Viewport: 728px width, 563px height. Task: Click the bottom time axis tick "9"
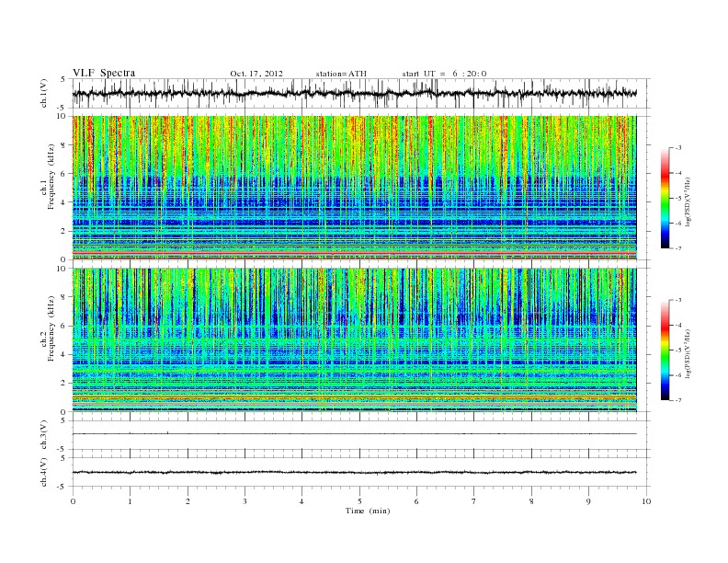click(x=588, y=501)
